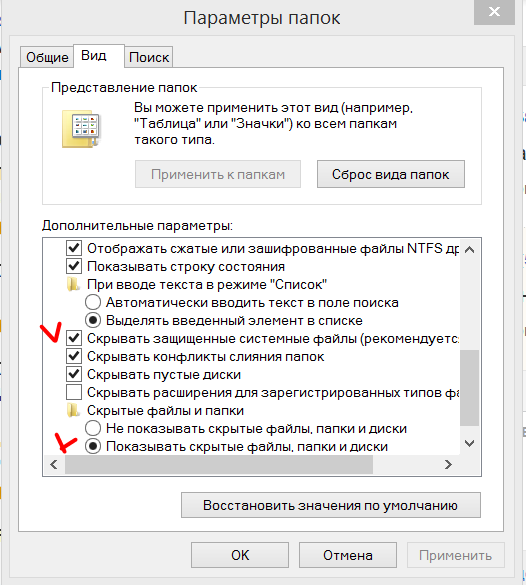526x585 pixels.
Task: Click the folder view icon in Представление папок
Action: [x=81, y=129]
